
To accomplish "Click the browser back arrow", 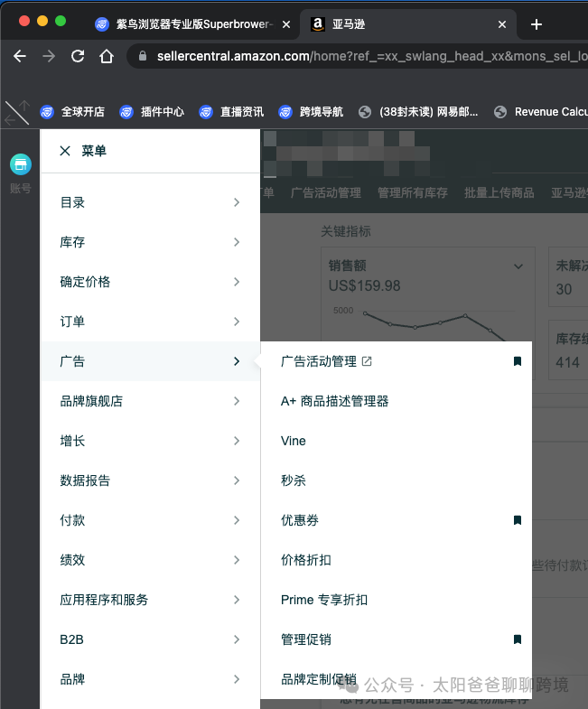I will coord(20,56).
